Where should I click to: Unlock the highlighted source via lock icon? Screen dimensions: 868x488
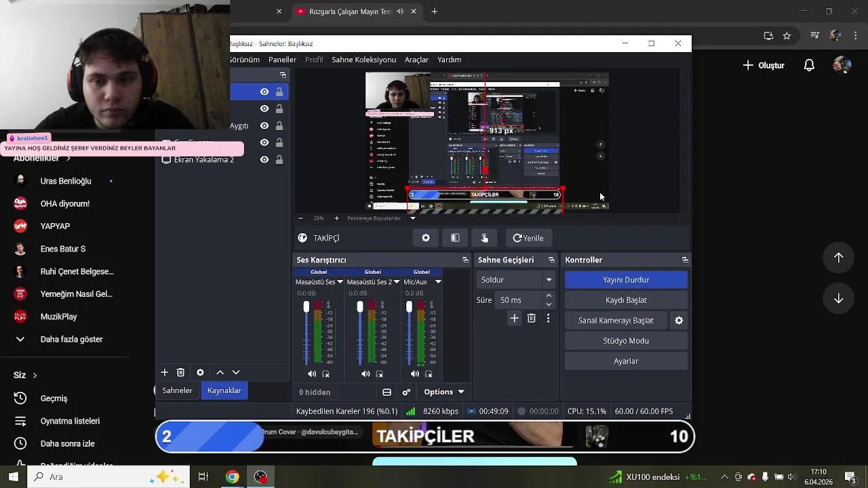279,92
